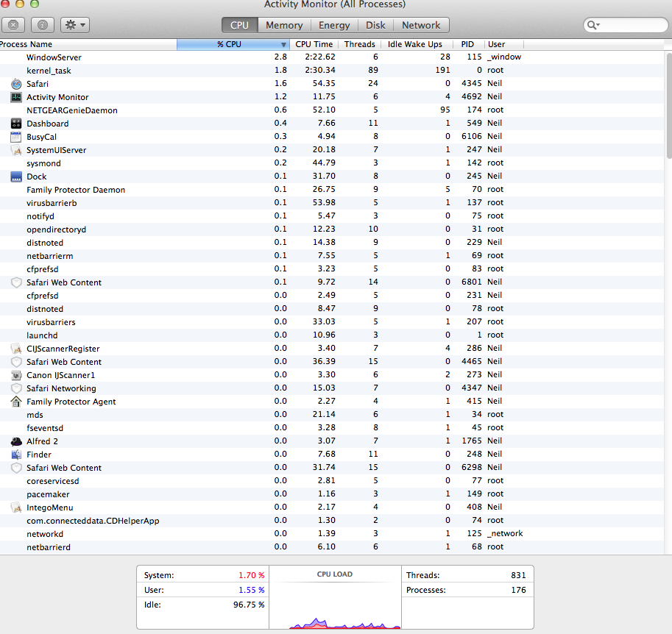Image resolution: width=672 pixels, height=634 pixels.
Task: Click the Inspect process info button
Action: 43,25
